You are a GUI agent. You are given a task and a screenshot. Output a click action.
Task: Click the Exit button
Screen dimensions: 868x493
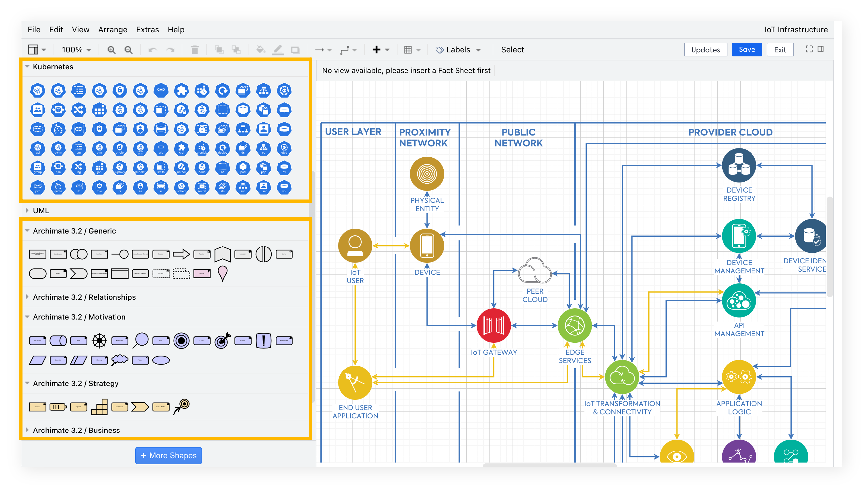[x=780, y=50]
